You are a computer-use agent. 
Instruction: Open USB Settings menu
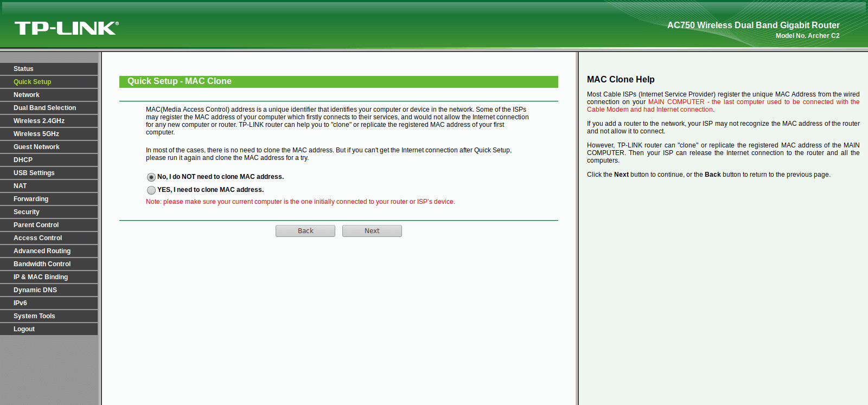point(49,173)
